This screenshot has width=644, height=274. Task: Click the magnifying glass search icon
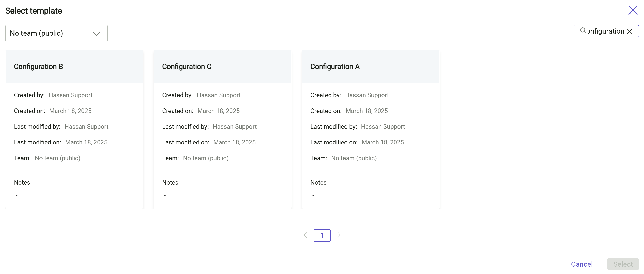click(583, 31)
